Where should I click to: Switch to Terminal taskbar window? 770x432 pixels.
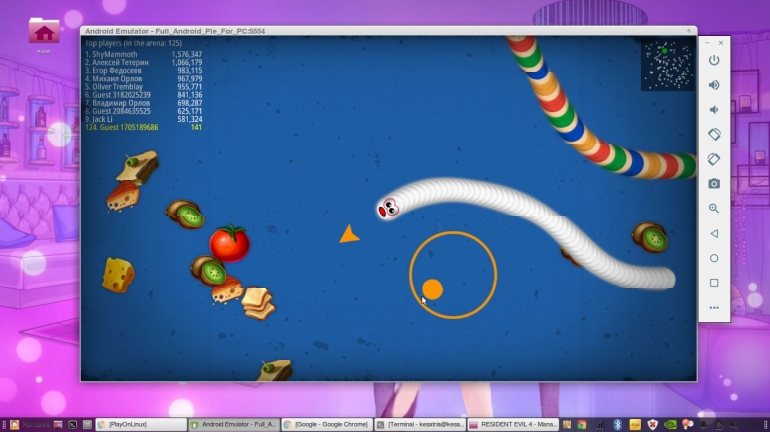[x=420, y=424]
